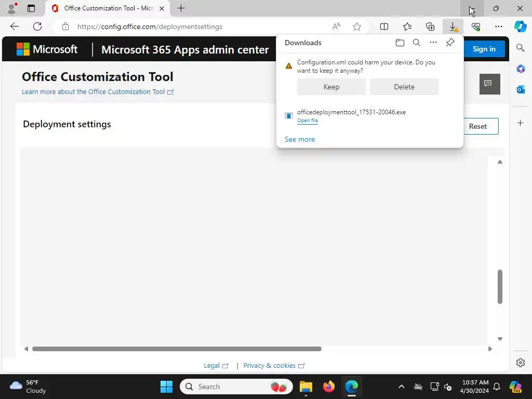This screenshot has width=532, height=399.
Task: Open Copilot preview in taskbar
Action: [x=515, y=387]
